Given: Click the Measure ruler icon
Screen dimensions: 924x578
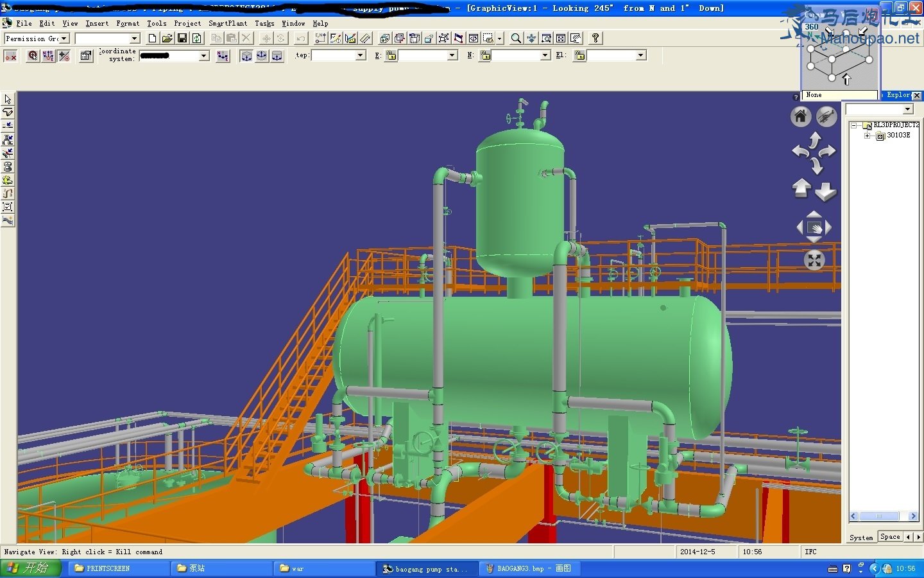Looking at the screenshot, I should coord(366,39).
